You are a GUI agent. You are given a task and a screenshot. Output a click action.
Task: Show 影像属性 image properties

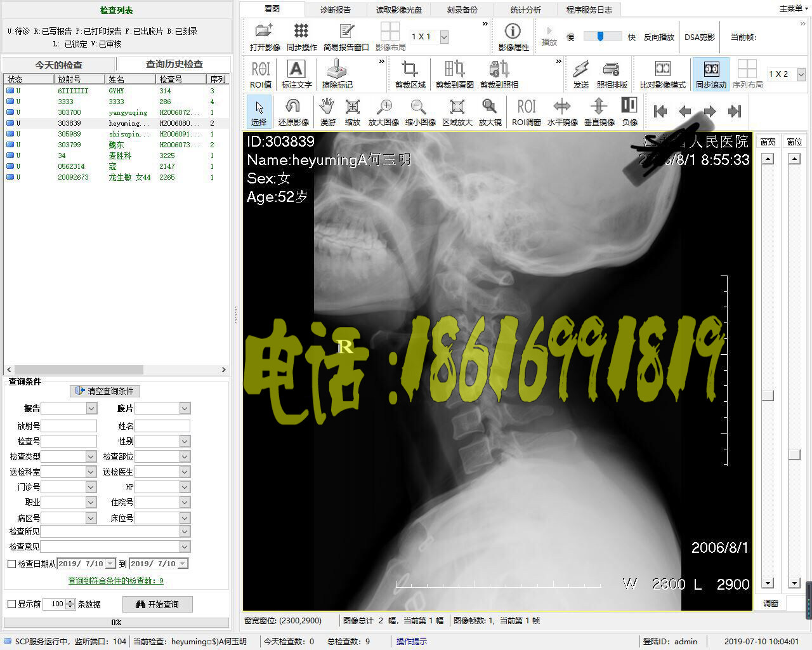click(x=513, y=37)
